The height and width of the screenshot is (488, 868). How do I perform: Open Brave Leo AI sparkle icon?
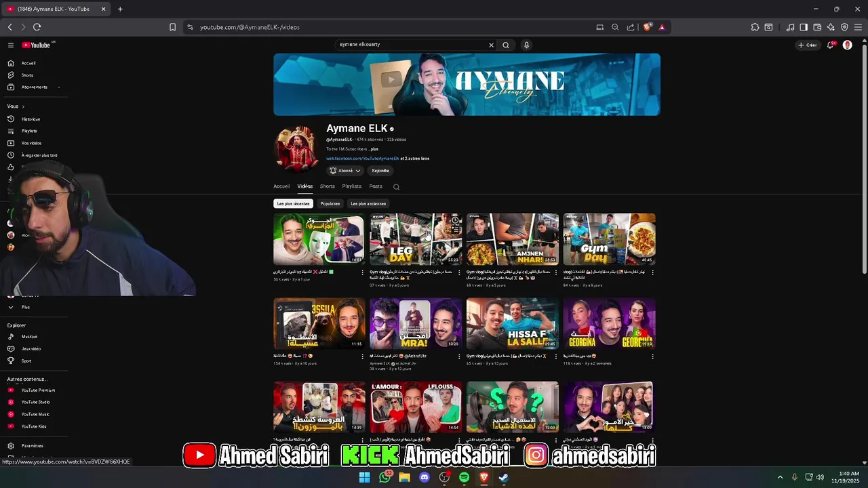831,27
